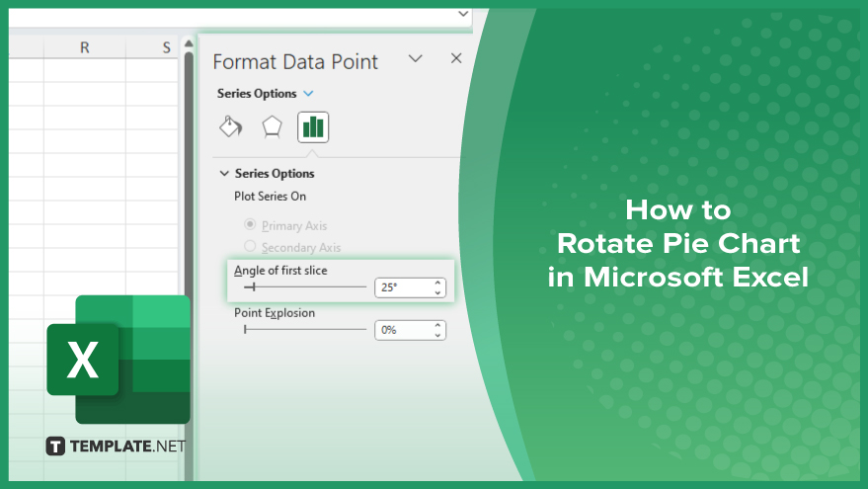Viewport: 868px width, 489px height.
Task: Open the Series Options dropdown arrow
Action: [308, 94]
